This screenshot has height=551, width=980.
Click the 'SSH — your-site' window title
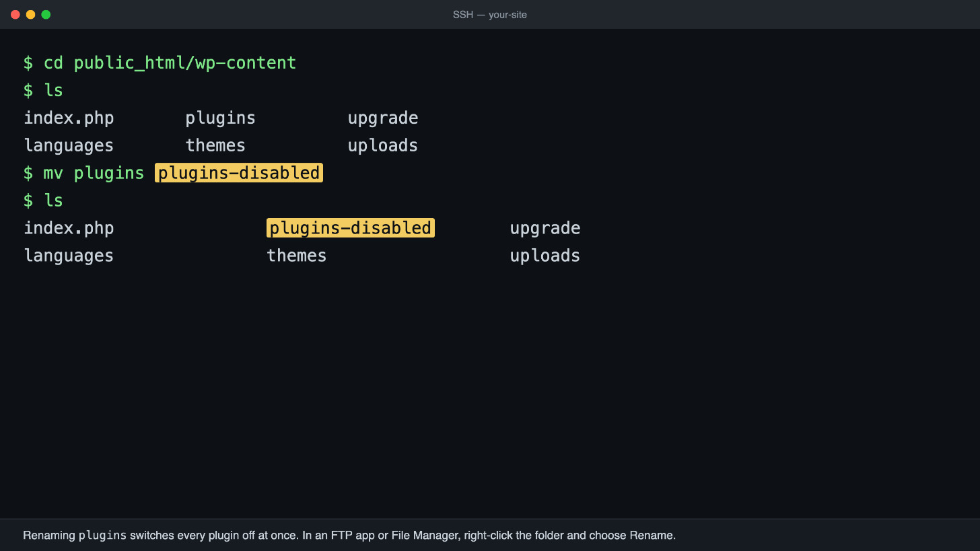click(x=489, y=15)
